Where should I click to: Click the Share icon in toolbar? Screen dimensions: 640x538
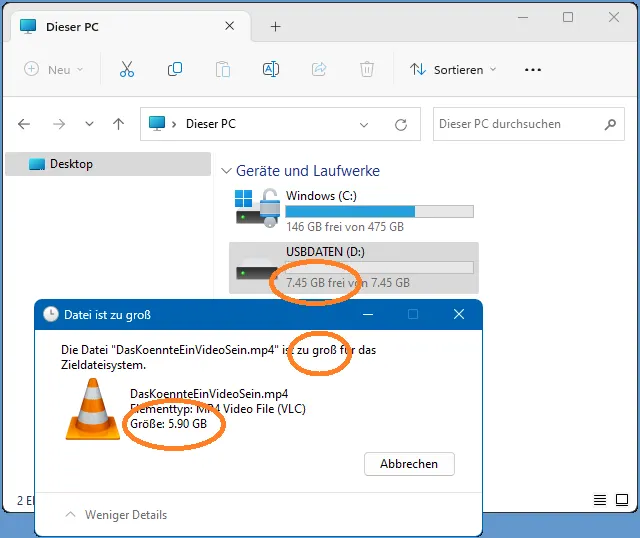[x=319, y=69]
